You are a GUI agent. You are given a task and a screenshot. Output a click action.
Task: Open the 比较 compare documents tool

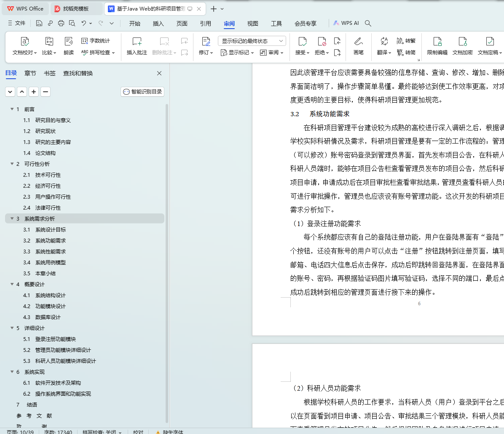(x=49, y=46)
